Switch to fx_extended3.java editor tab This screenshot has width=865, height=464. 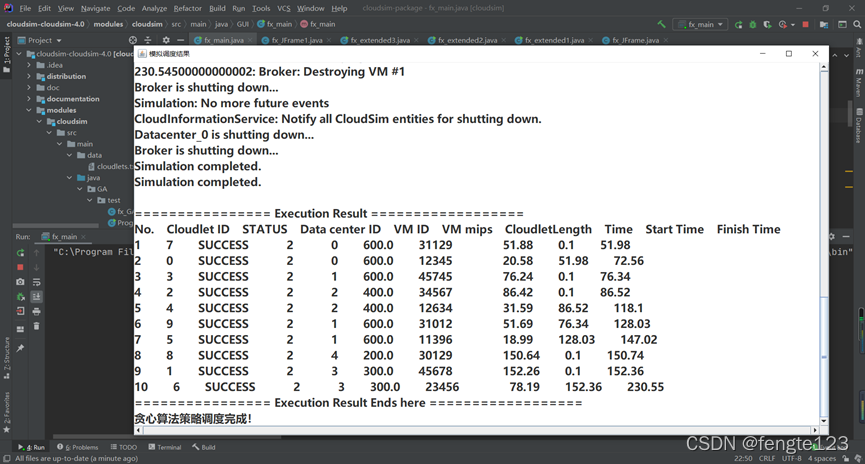[380, 40]
